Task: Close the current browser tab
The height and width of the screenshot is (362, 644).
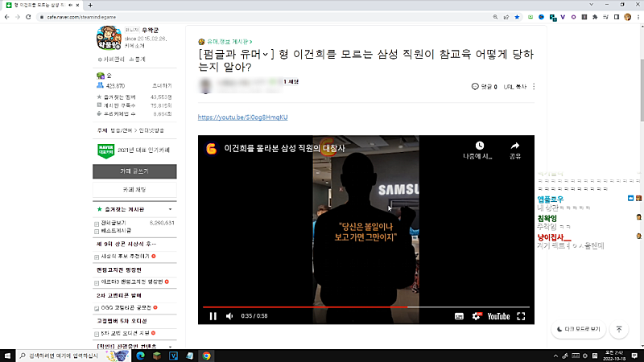Action: tap(77, 6)
